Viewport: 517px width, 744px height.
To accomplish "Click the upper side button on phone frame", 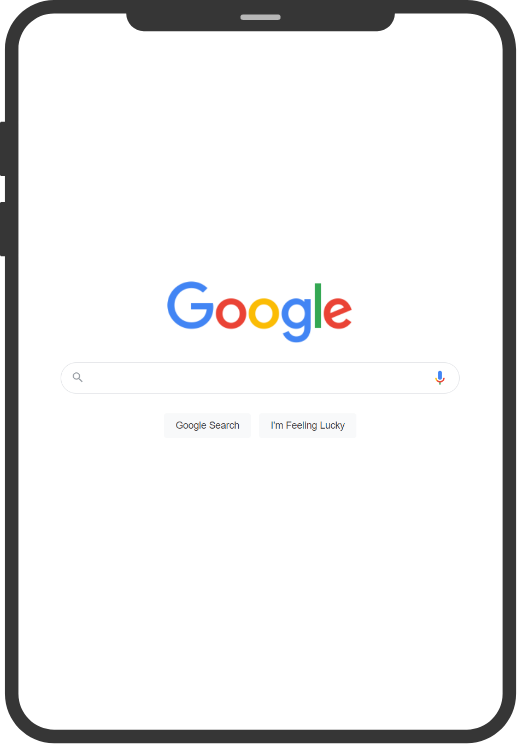I will [x=3, y=149].
